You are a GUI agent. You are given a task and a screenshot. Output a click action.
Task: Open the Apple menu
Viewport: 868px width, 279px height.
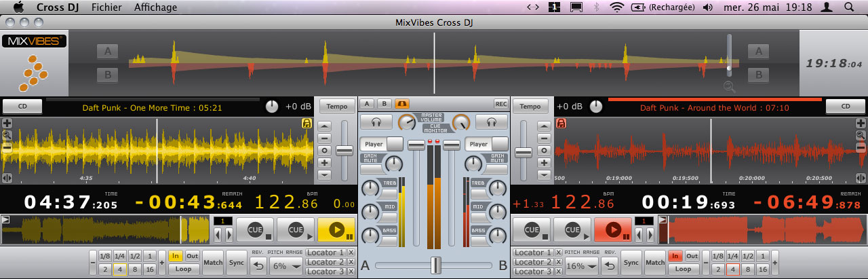pos(18,7)
